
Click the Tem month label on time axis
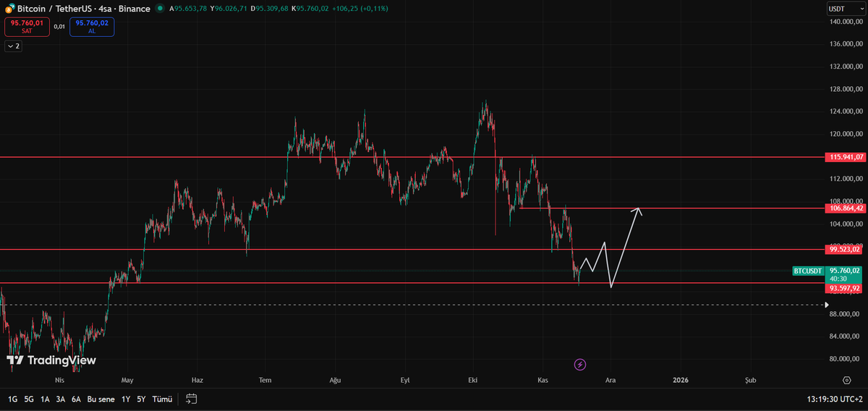coord(265,379)
